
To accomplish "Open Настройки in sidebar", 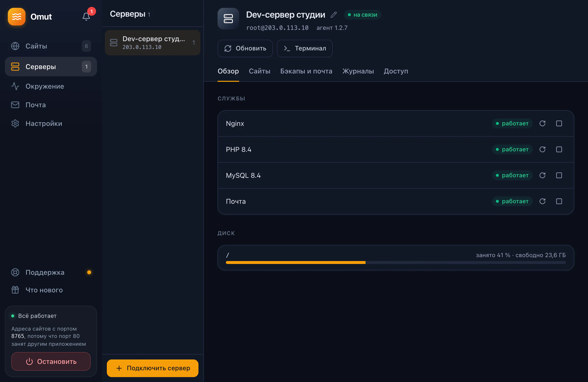I will tap(51, 123).
